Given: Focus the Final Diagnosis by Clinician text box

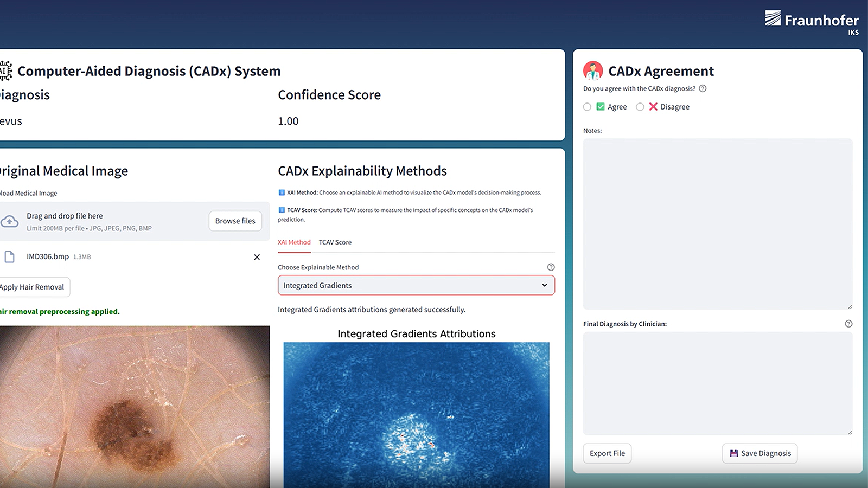Looking at the screenshot, I should click(718, 383).
